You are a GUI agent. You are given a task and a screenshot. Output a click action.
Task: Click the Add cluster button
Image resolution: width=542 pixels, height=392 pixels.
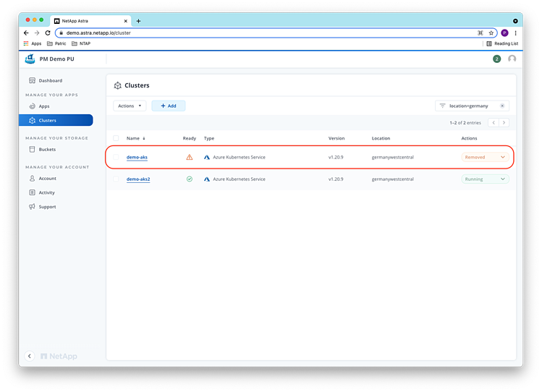coord(168,106)
